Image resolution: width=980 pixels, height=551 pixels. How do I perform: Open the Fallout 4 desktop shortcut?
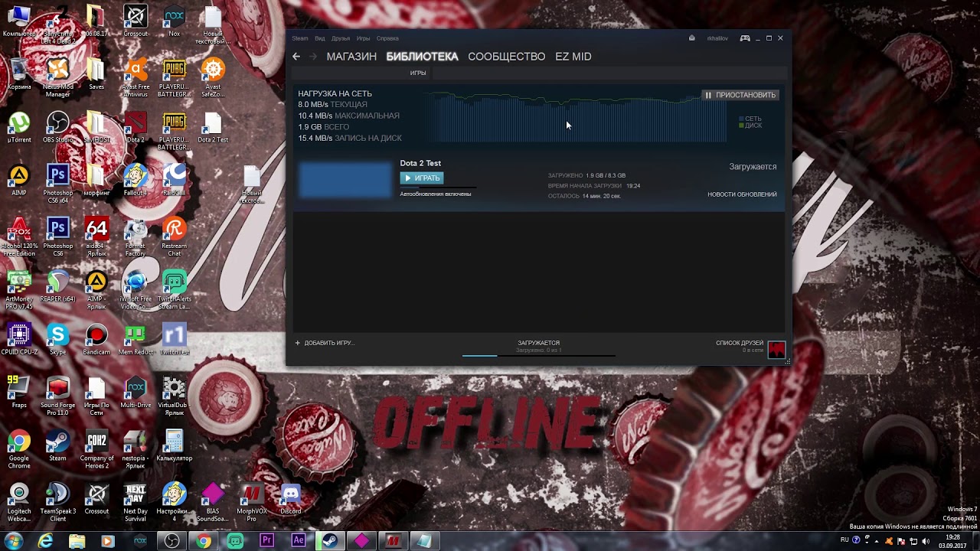[x=136, y=180]
